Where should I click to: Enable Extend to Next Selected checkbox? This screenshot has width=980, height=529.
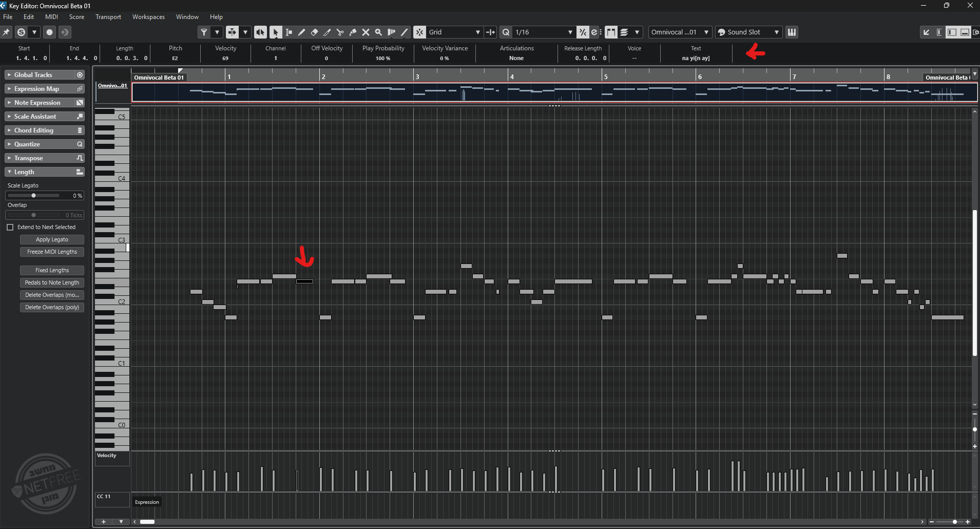point(10,227)
